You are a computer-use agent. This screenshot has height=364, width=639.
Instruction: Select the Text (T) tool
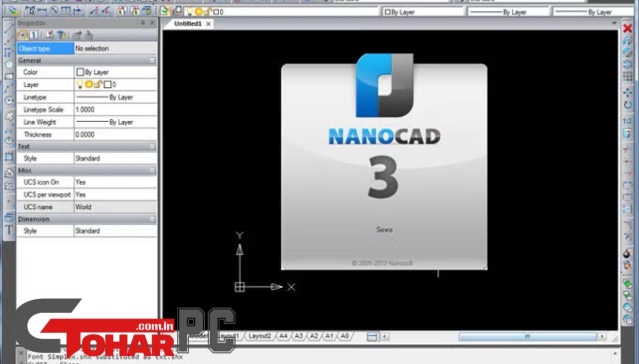click(x=8, y=229)
